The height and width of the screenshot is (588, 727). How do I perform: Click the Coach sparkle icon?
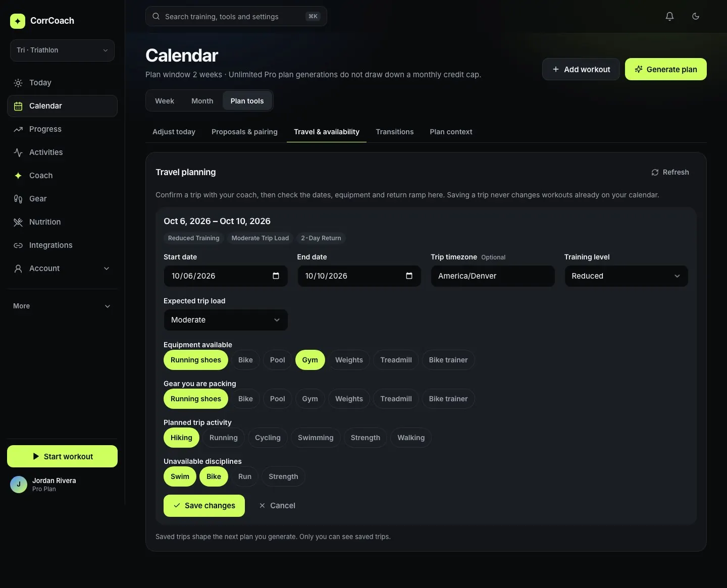click(x=18, y=176)
